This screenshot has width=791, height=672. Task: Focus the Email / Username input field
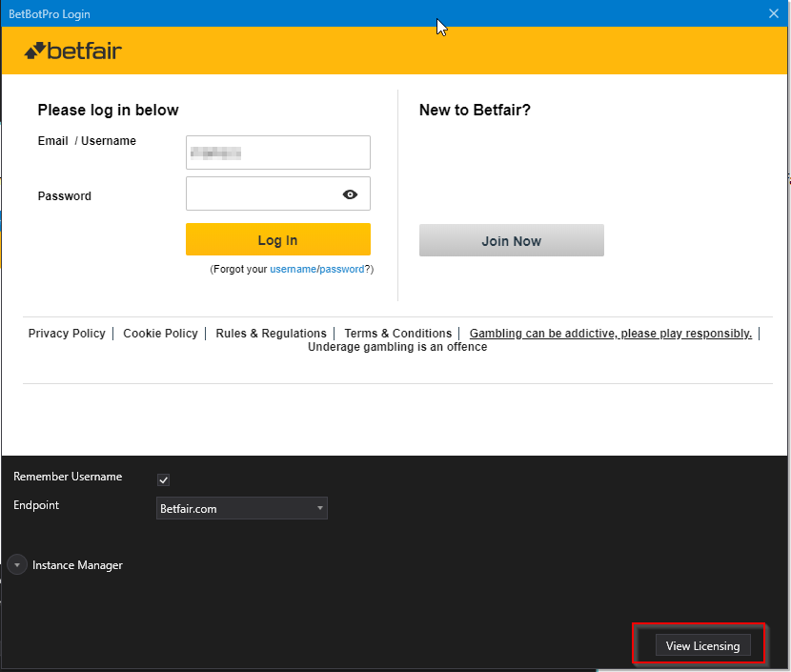click(x=278, y=153)
